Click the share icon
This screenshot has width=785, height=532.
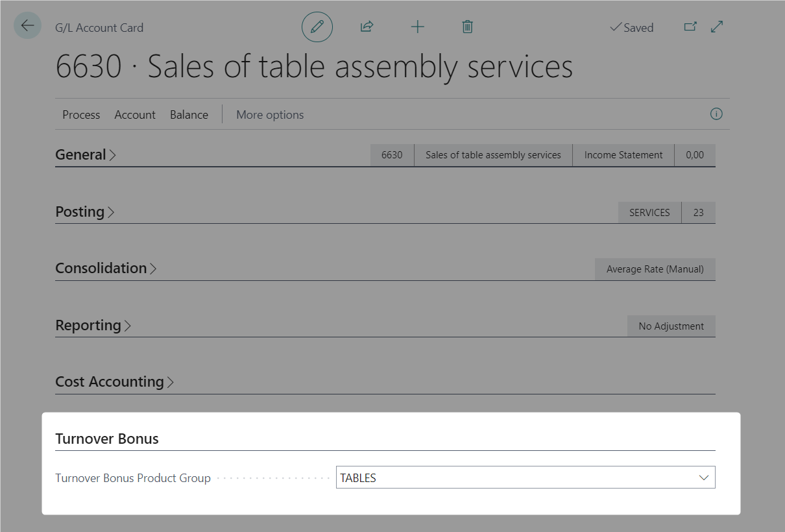point(367,27)
